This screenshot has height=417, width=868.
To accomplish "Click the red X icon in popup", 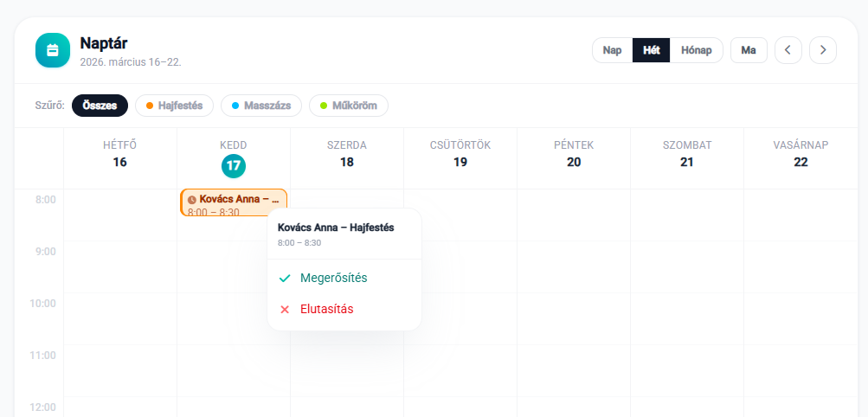I will click(x=285, y=310).
